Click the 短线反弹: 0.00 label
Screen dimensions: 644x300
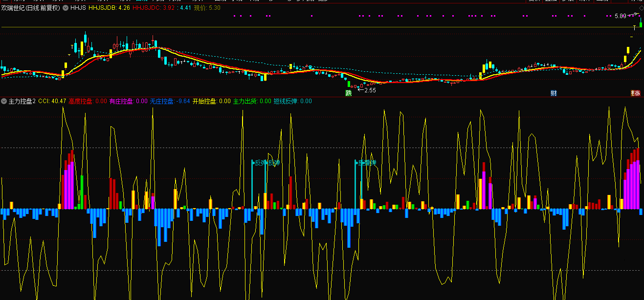coord(292,101)
